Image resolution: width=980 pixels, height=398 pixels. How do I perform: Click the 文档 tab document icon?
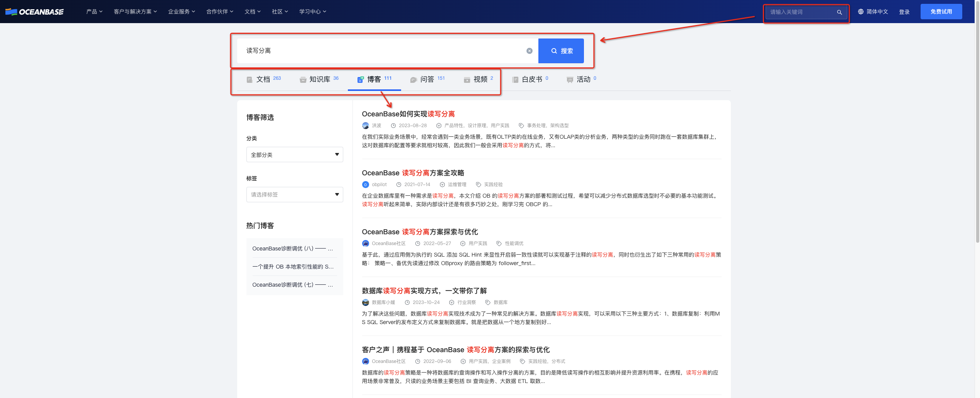(x=250, y=80)
